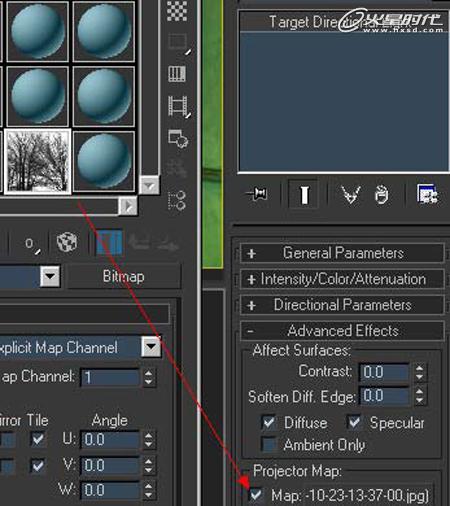450x506 pixels.
Task: Click the projector Map 10-23-13-37-00.jpg button
Action: 350,495
